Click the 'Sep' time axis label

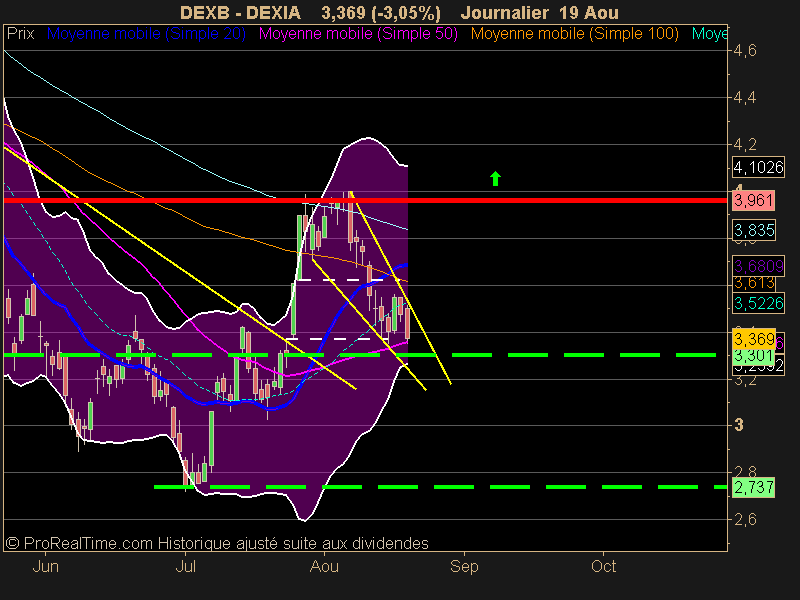[x=464, y=566]
